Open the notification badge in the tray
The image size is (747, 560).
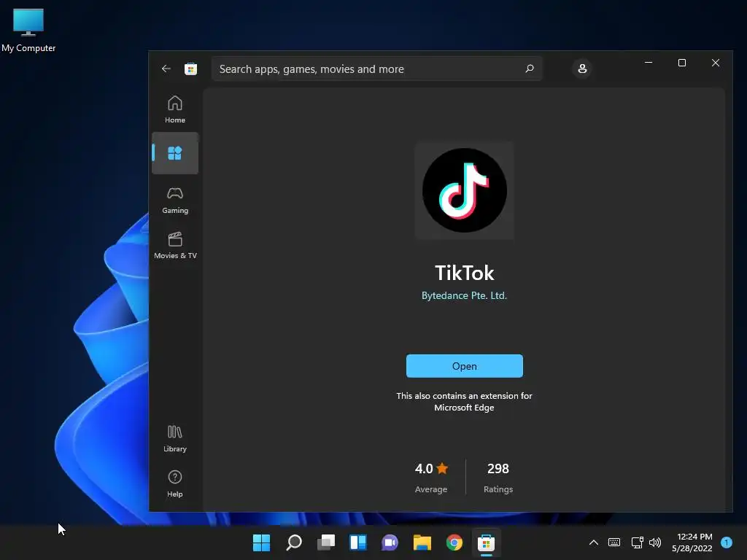pos(726,542)
